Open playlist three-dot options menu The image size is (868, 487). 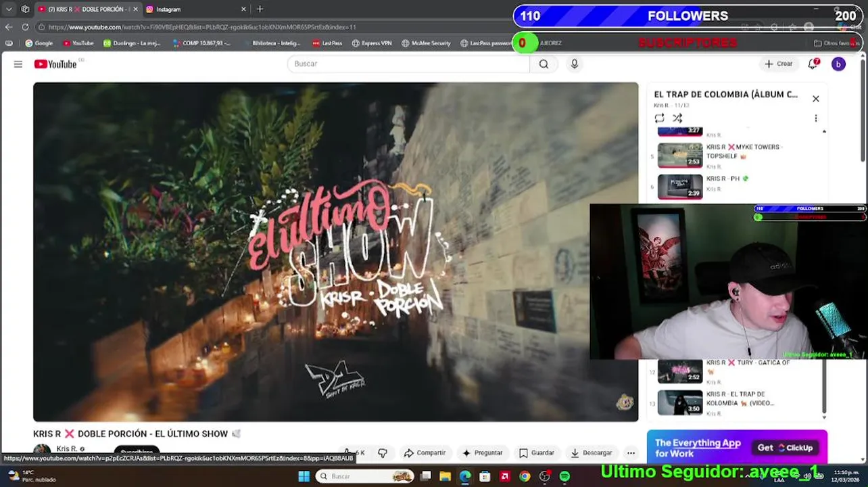click(816, 118)
